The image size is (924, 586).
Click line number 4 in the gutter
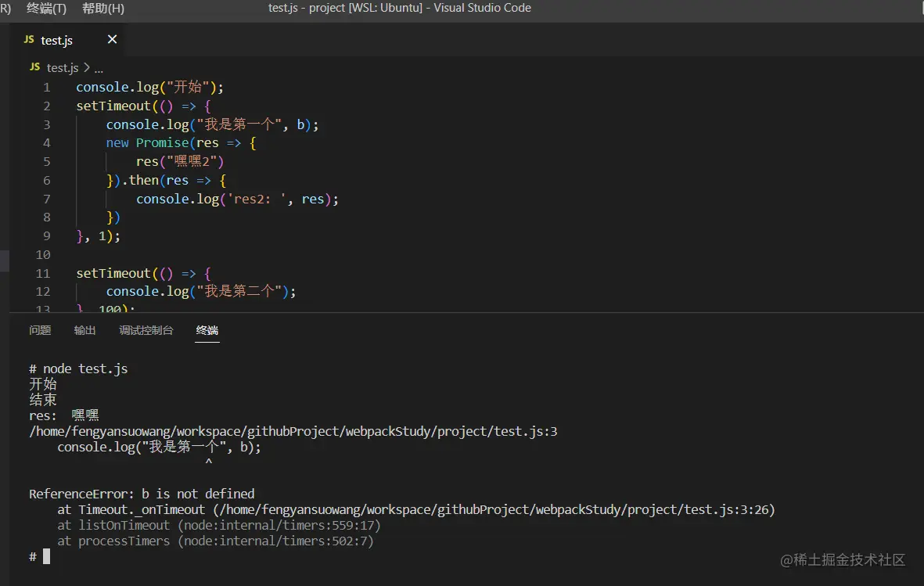pos(47,143)
